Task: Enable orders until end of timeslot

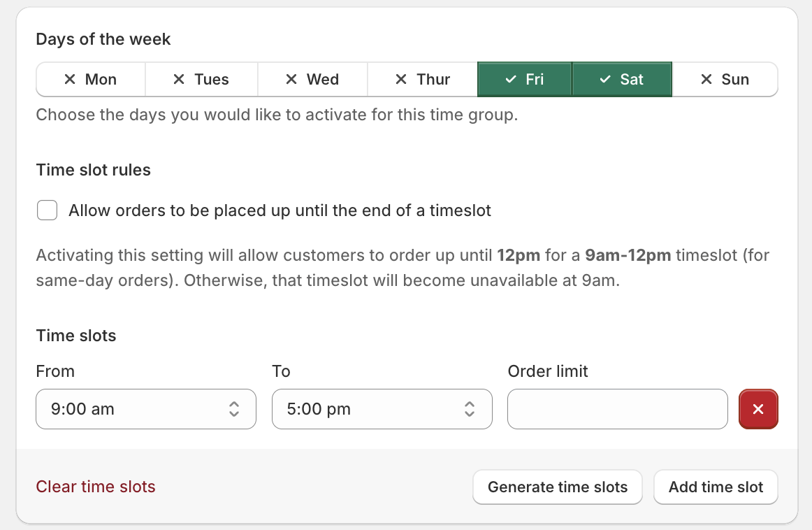Action: click(x=47, y=210)
